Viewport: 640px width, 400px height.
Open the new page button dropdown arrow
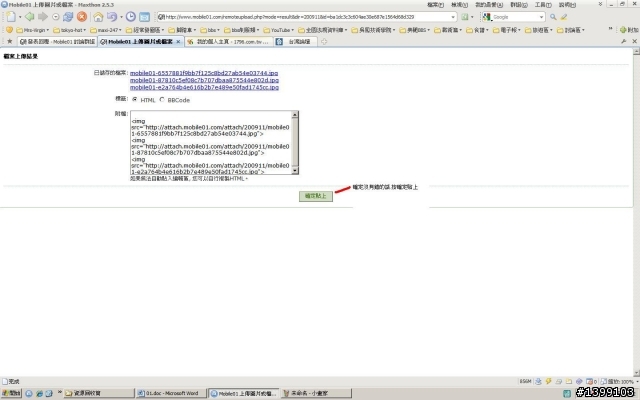pos(20,17)
